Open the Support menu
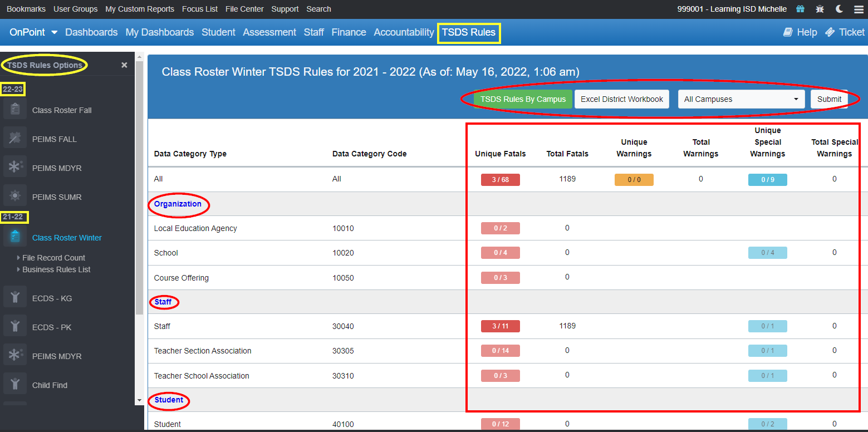The height and width of the screenshot is (432, 868). 285,9
